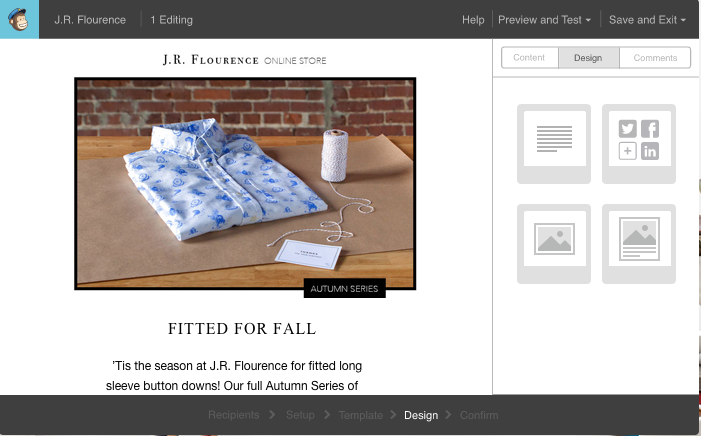Go to the Confirm step

click(x=479, y=415)
